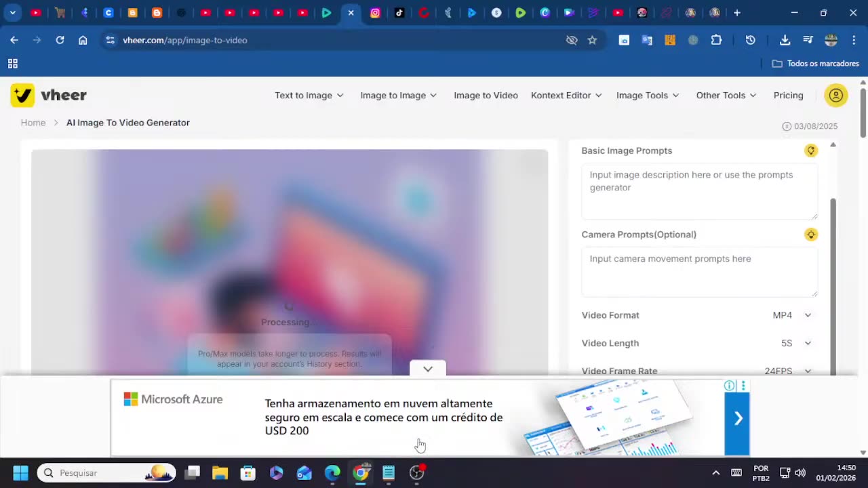
Task: Open the TikTok browser tab
Action: 399,12
